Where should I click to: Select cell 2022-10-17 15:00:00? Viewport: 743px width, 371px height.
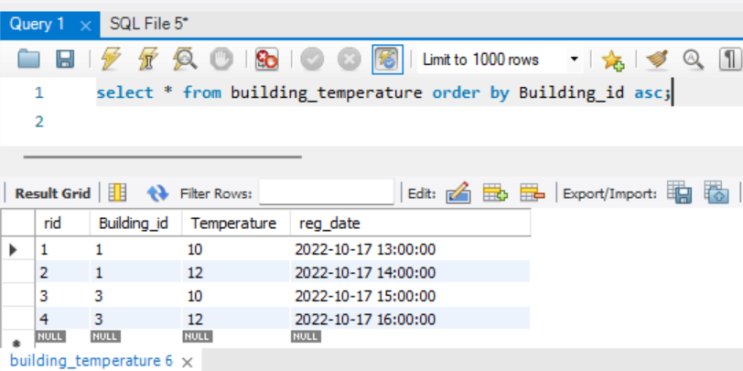click(410, 296)
